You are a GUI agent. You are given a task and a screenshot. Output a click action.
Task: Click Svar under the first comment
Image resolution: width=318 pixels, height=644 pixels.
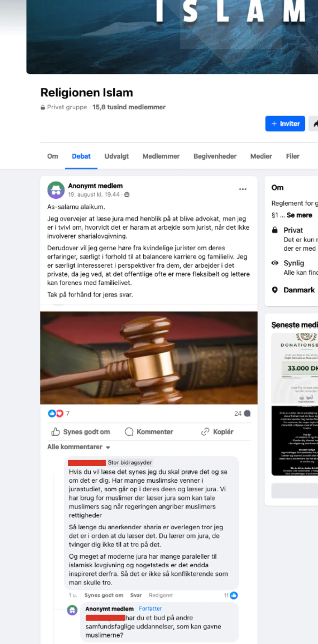[x=136, y=595]
